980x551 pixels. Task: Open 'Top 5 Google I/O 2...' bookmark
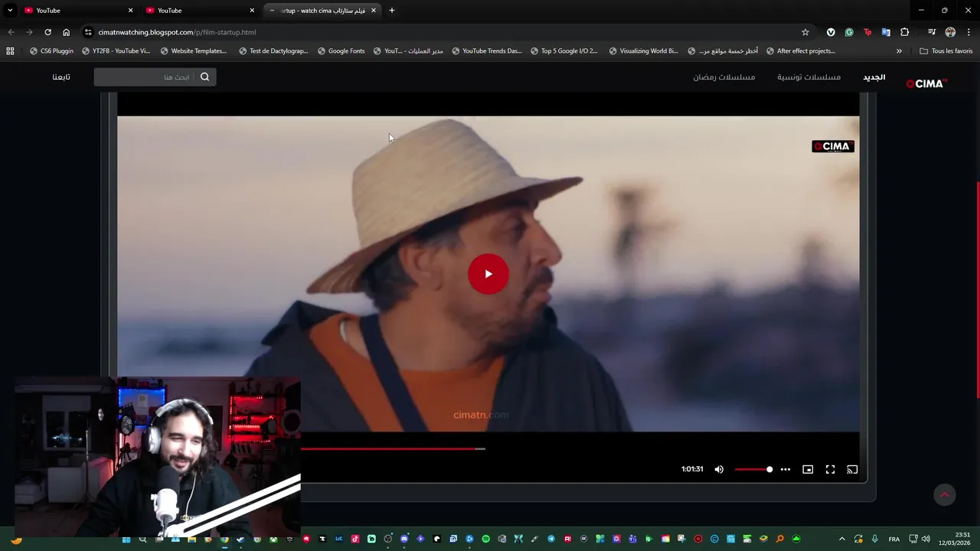563,51
